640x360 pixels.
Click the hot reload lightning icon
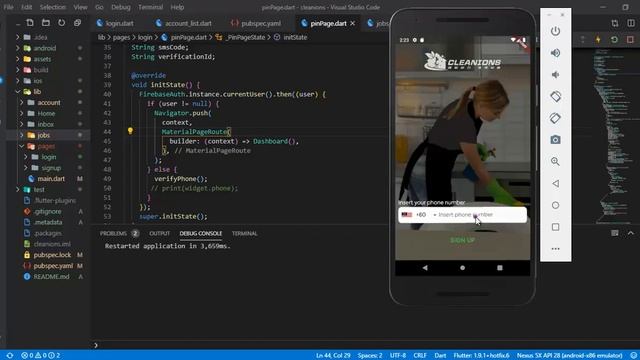click(x=598, y=40)
